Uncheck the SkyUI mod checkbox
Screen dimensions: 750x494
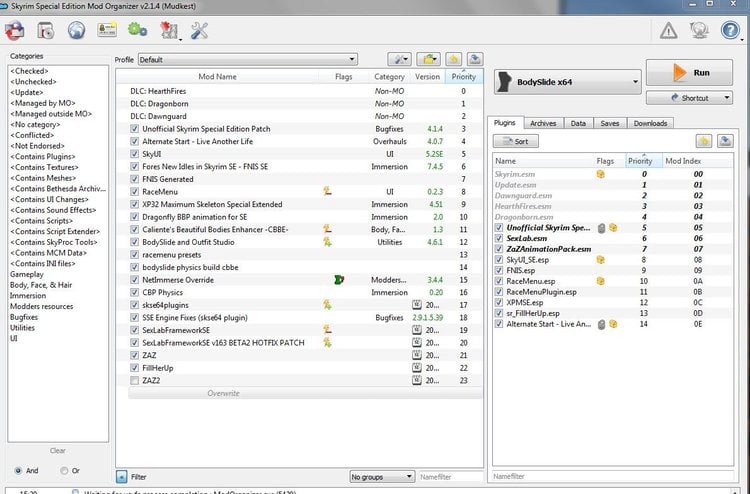[x=134, y=154]
